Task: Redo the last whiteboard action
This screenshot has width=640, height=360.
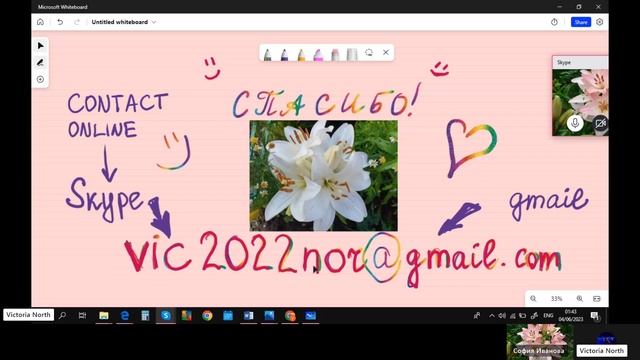Action: (x=77, y=22)
